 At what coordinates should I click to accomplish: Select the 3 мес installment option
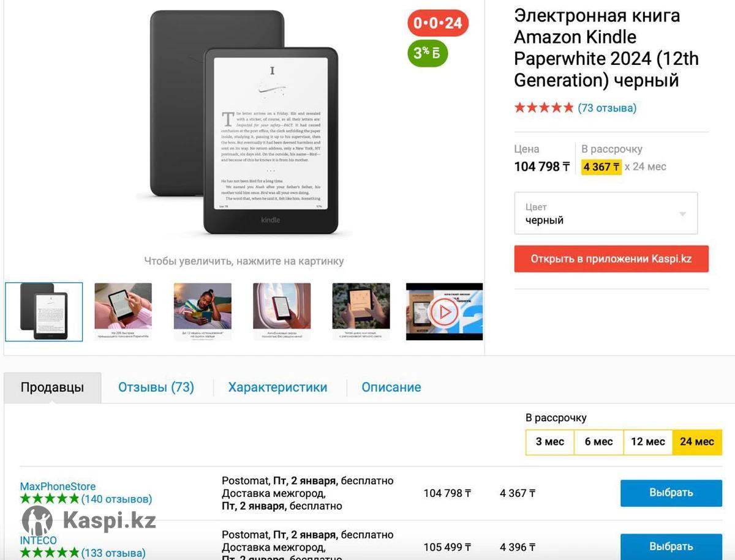click(x=550, y=442)
